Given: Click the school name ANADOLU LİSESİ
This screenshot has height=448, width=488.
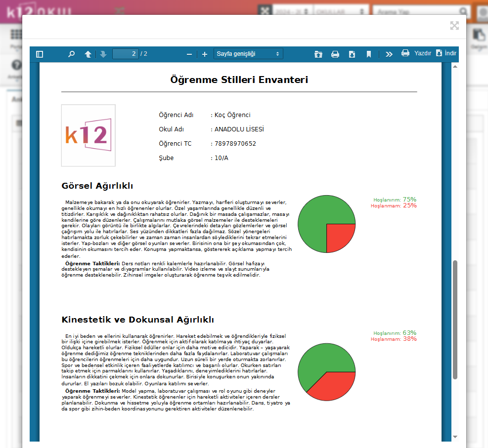Looking at the screenshot, I should (239, 129).
